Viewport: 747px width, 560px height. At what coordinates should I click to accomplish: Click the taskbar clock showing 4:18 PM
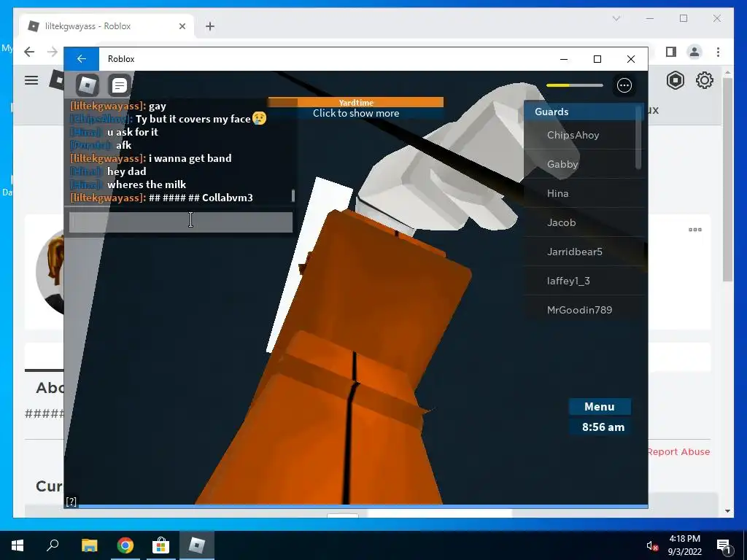coord(684,545)
